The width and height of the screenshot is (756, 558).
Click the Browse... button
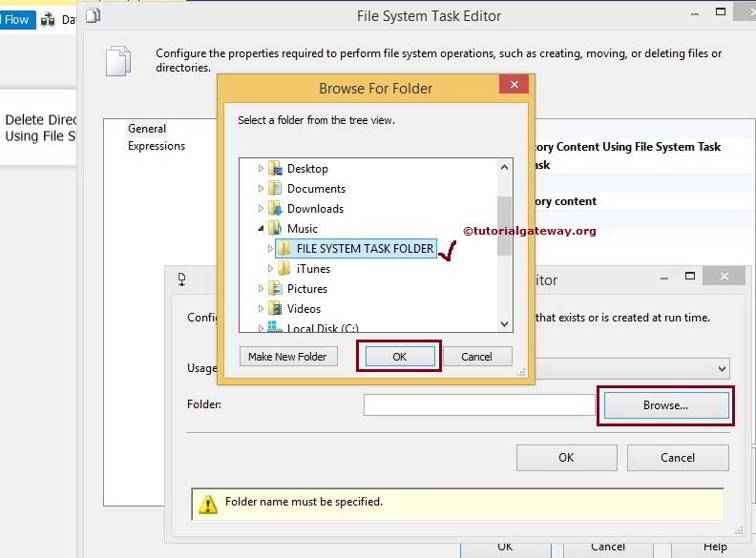665,405
